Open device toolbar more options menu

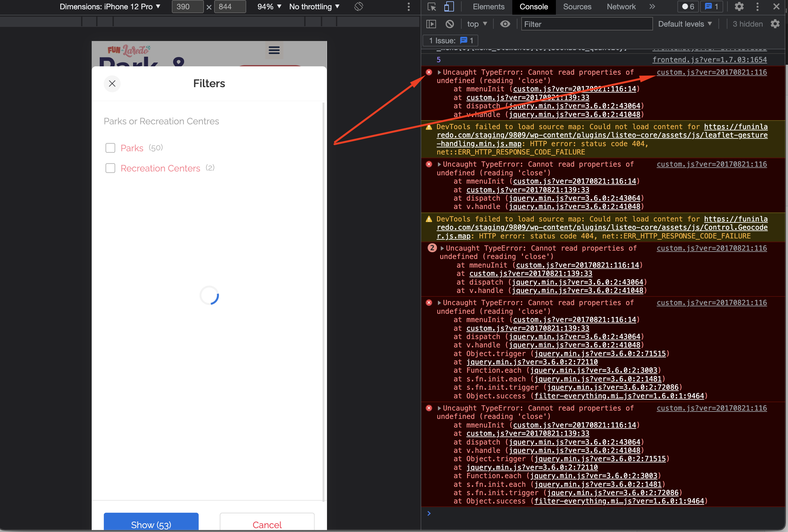(408, 6)
